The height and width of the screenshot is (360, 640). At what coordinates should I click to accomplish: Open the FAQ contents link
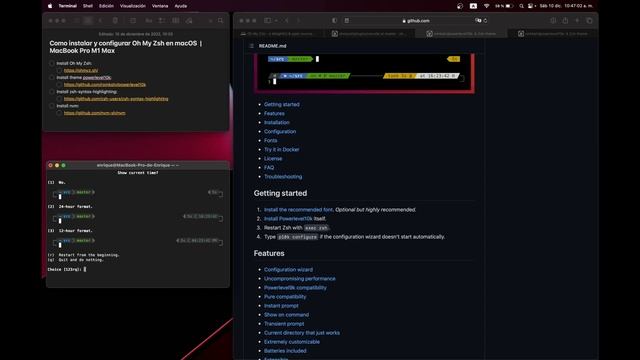point(269,167)
